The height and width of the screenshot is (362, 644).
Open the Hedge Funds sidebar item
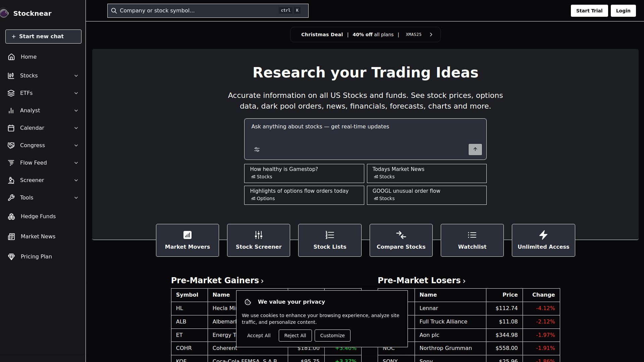point(38,217)
